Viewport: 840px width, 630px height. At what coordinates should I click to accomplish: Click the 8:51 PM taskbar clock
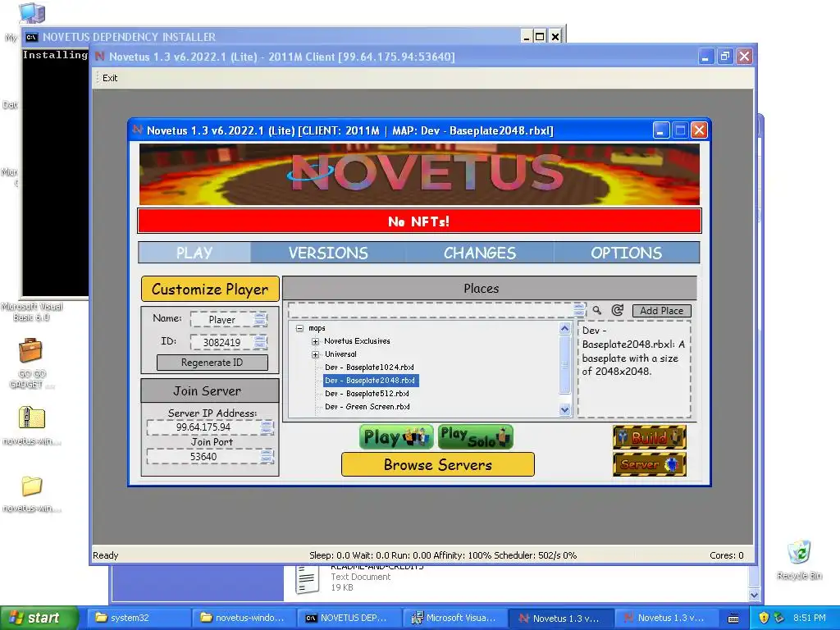(810, 618)
